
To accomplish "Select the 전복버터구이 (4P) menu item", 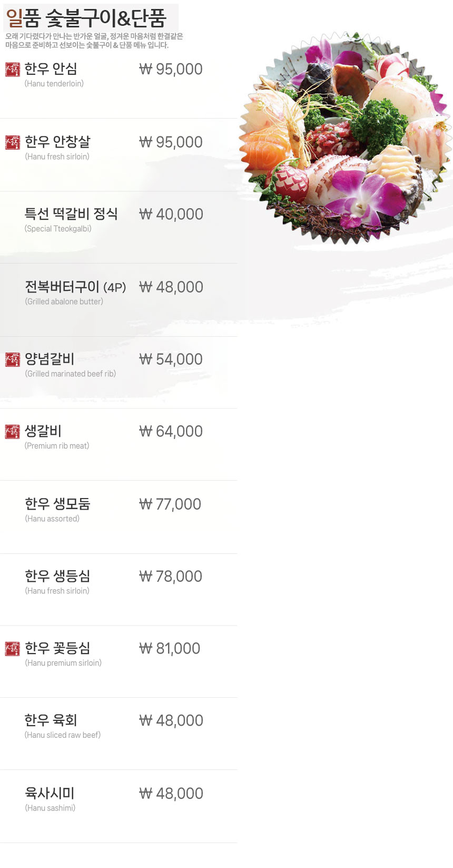I will 75,287.
